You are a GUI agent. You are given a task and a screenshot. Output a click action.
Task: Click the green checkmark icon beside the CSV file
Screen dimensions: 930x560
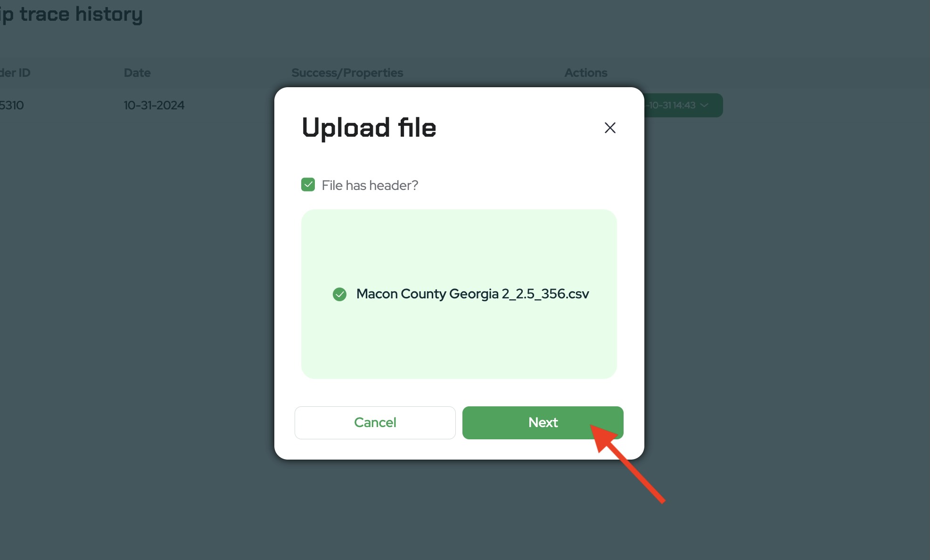[x=339, y=294]
